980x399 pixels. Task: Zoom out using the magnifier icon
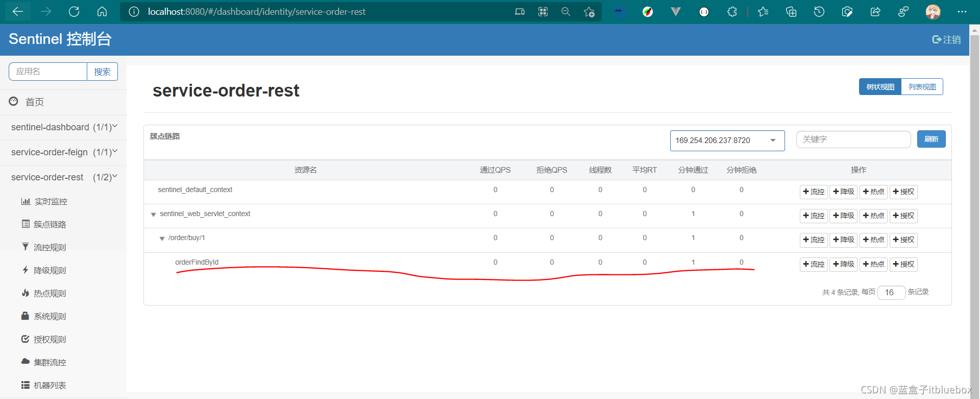566,12
